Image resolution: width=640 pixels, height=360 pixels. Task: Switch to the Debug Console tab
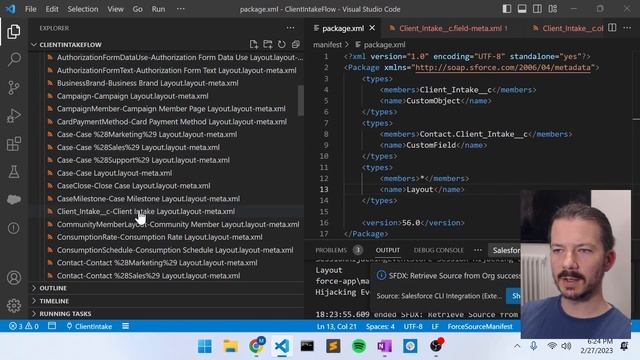click(x=438, y=250)
